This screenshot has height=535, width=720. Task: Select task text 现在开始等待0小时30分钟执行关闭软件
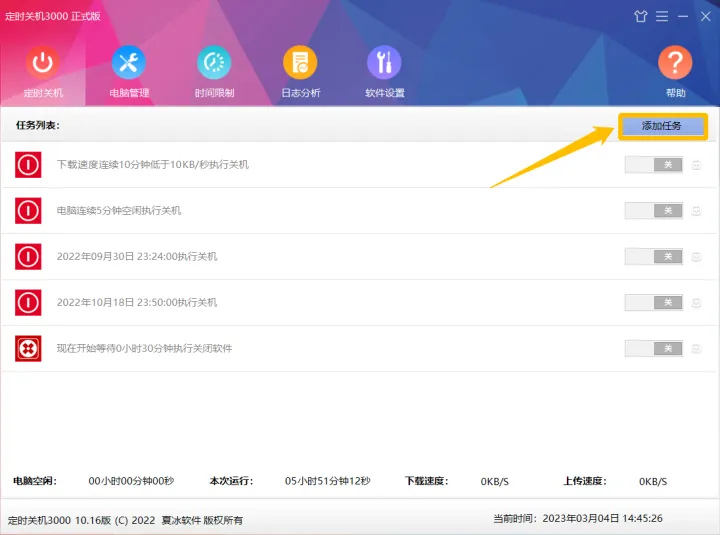(144, 348)
